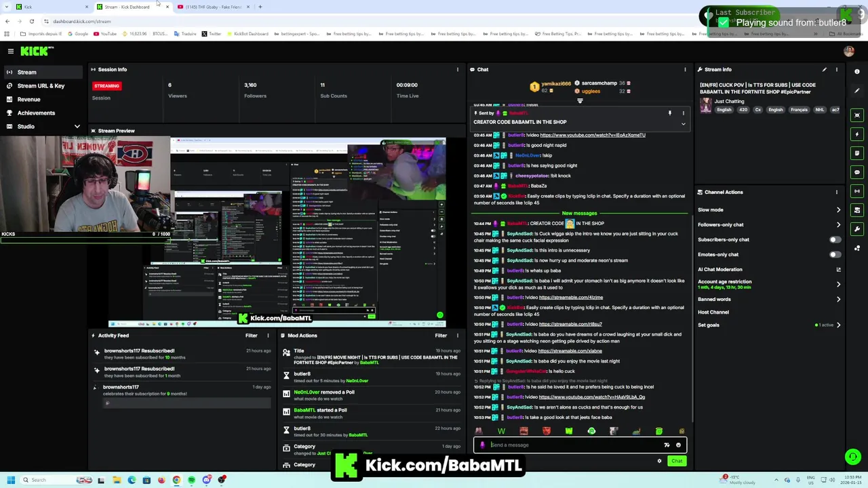Insert the green W text emote
The height and width of the screenshot is (488, 868).
coord(501,431)
